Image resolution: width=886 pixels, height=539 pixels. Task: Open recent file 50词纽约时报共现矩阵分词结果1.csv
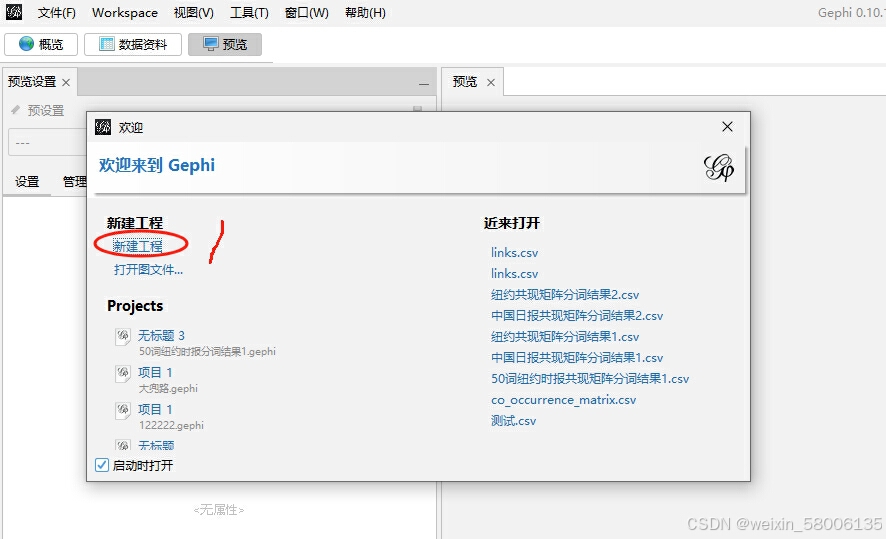tap(590, 379)
